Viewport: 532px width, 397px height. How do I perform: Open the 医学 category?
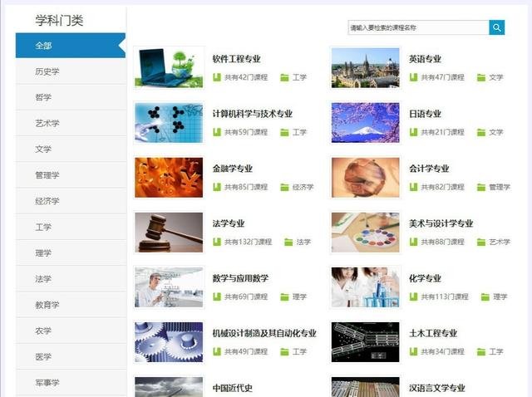[x=71, y=356]
